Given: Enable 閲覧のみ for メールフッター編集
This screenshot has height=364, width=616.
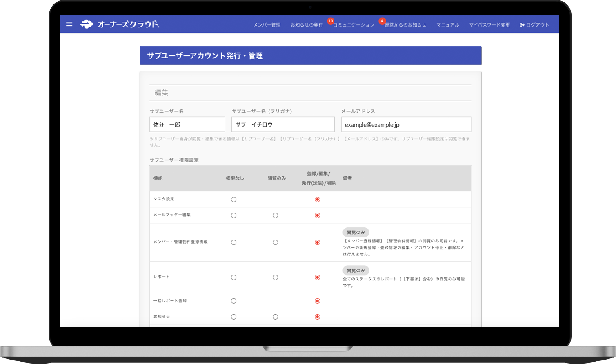Looking at the screenshot, I should click(x=276, y=215).
